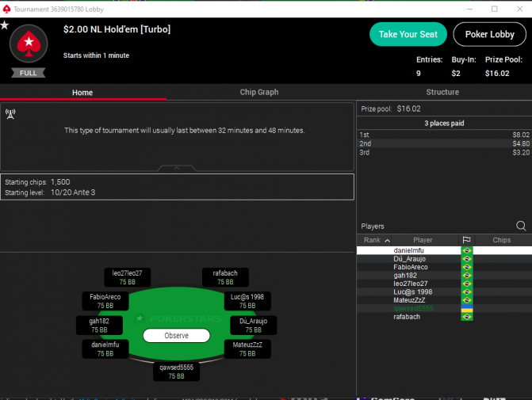Select leo27leo27 in players list
Image resolution: width=532 pixels, height=400 pixels.
click(x=444, y=284)
